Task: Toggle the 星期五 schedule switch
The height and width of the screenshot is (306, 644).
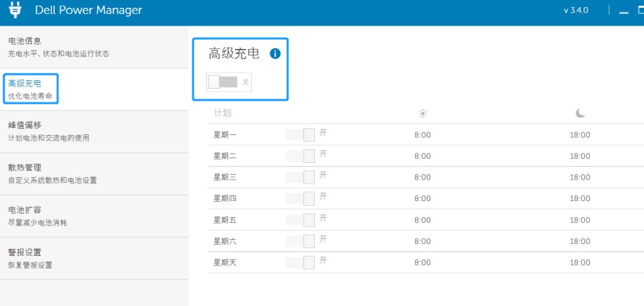Action: (x=300, y=220)
